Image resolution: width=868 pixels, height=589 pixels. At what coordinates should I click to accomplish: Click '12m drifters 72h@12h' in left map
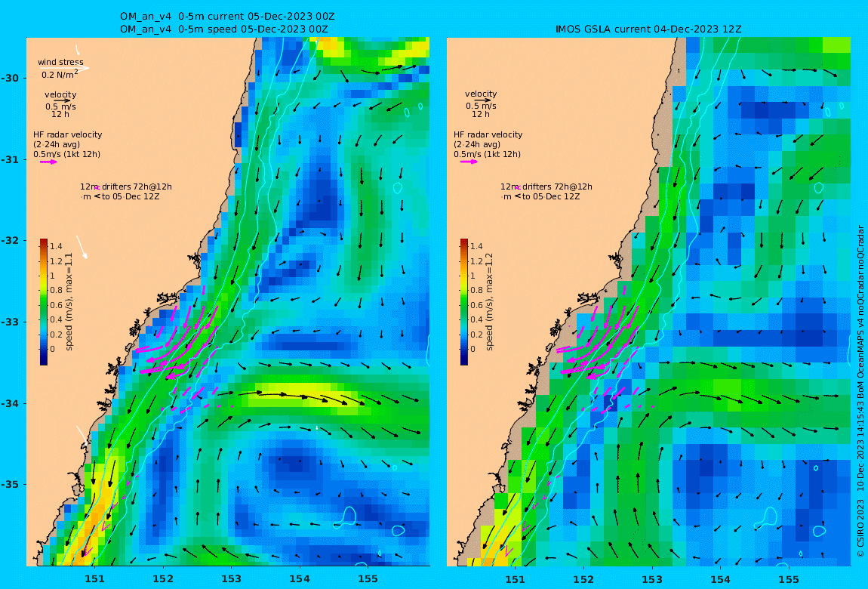[126, 187]
